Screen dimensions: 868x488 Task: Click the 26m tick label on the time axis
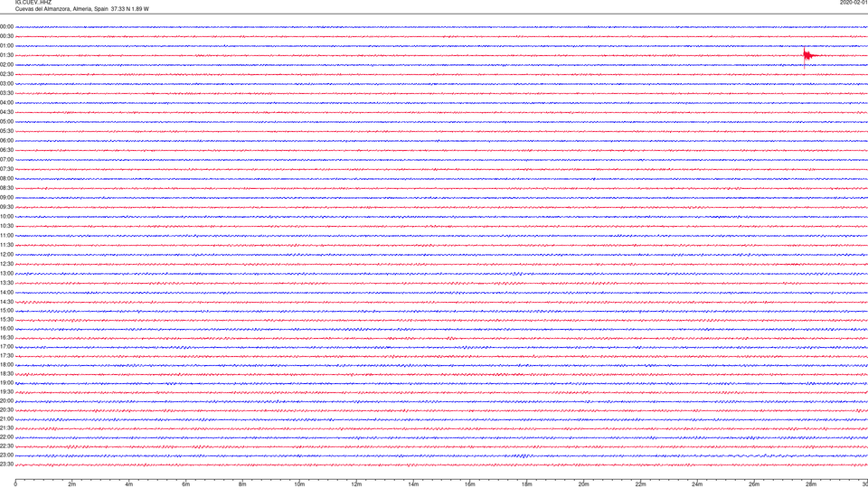[x=754, y=484]
